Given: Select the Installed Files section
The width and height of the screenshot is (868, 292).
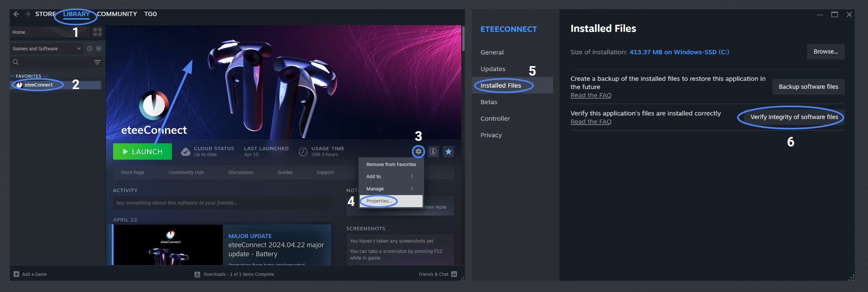Looking at the screenshot, I should point(513,85).
